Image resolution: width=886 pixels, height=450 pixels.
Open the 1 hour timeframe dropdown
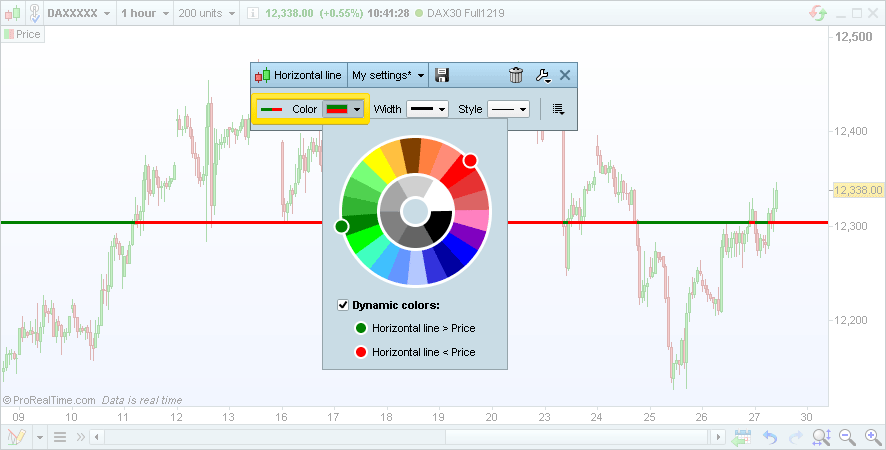[x=145, y=13]
